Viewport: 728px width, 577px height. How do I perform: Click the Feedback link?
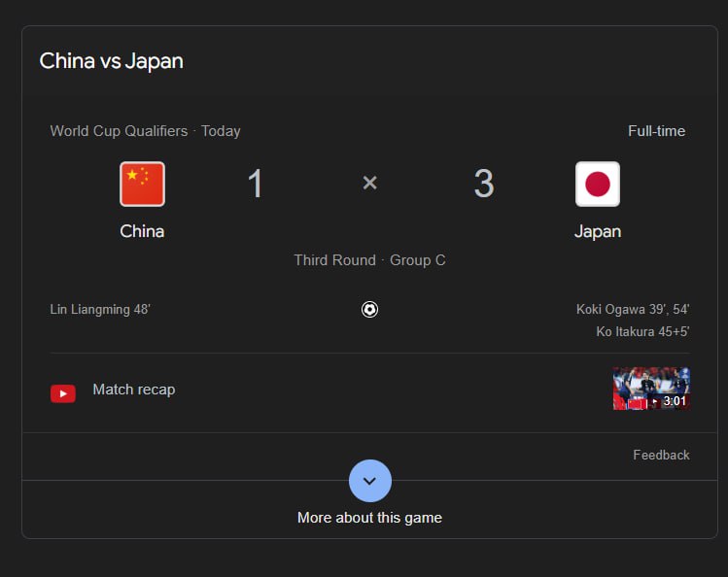click(661, 455)
